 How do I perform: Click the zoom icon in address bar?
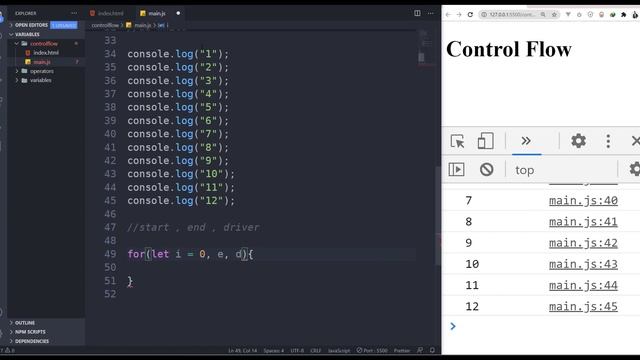pyautogui.click(x=543, y=14)
